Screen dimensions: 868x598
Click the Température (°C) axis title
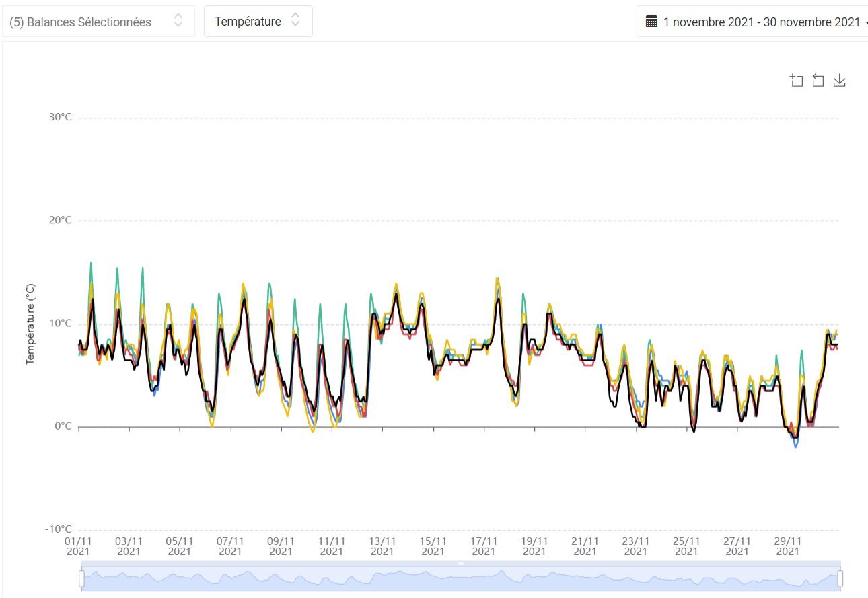[x=30, y=324]
